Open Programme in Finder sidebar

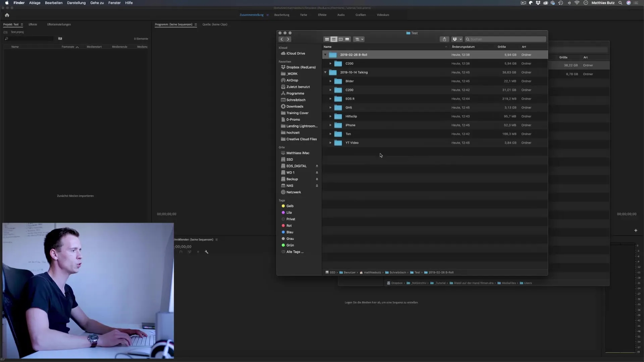point(292,94)
